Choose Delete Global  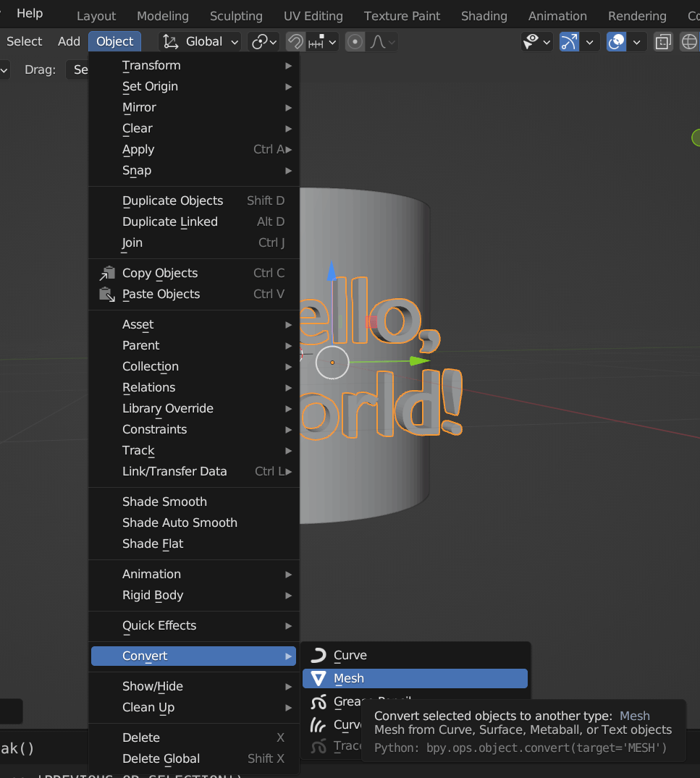tap(193, 758)
